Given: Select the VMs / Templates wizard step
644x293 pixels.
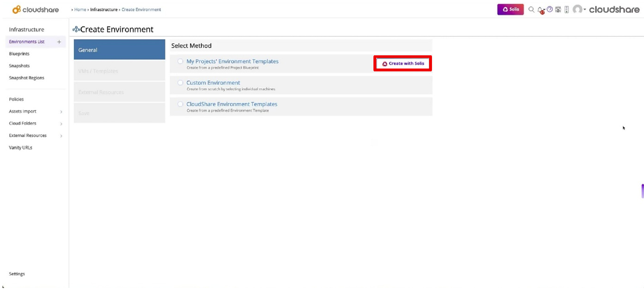Looking at the screenshot, I should coord(120,71).
